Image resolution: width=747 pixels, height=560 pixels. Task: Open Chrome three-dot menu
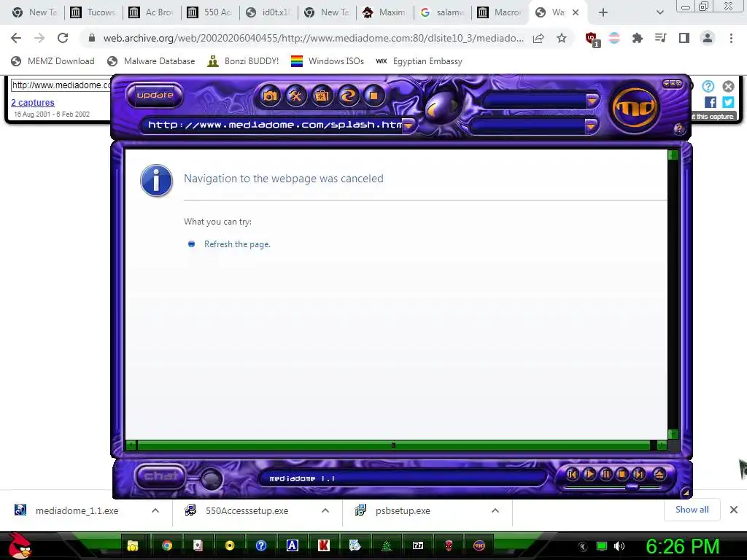(x=731, y=38)
